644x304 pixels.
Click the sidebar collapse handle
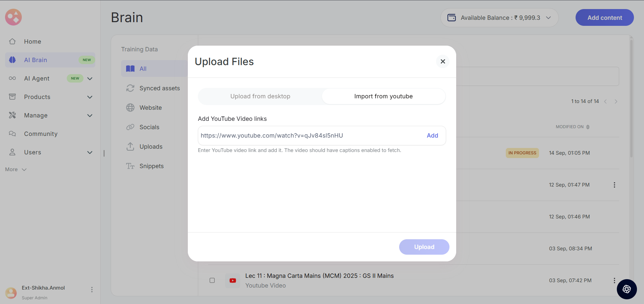[x=104, y=153]
